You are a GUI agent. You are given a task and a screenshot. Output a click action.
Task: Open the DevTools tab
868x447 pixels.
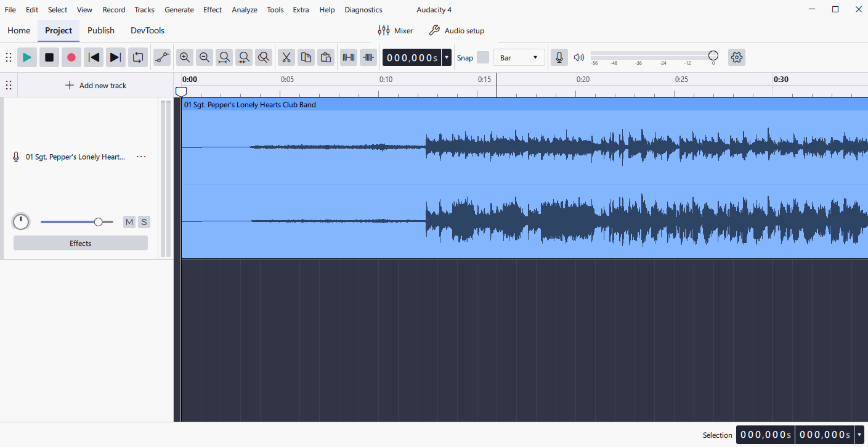pos(147,30)
